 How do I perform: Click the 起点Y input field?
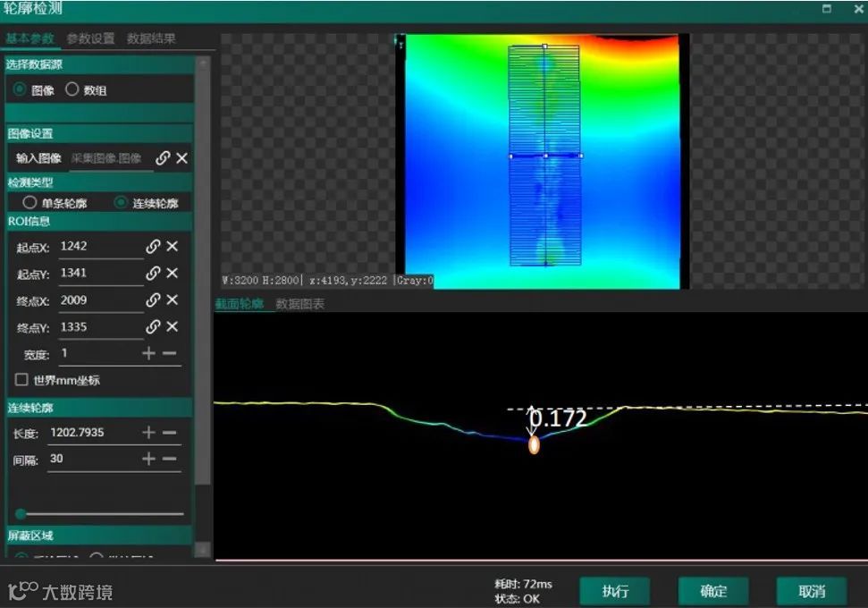point(101,273)
